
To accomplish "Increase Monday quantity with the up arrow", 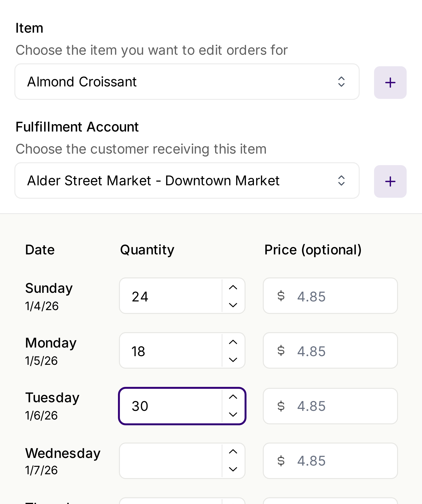I will pyautogui.click(x=233, y=342).
